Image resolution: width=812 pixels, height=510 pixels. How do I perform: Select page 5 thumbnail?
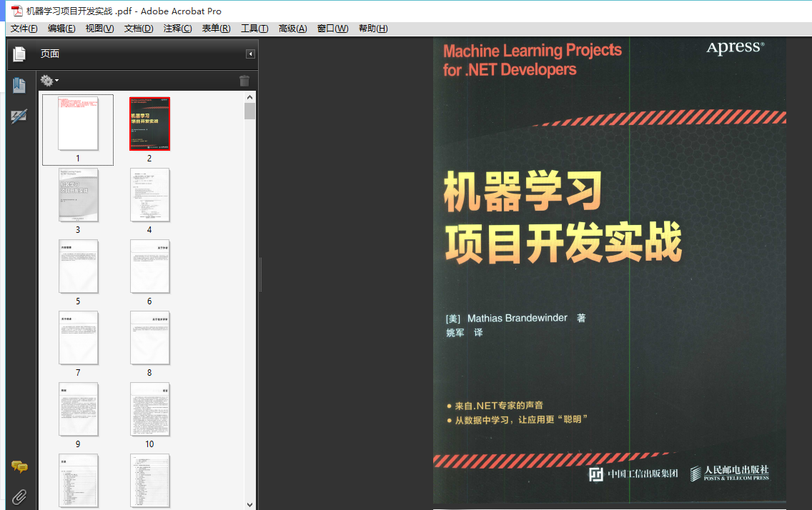click(78, 266)
